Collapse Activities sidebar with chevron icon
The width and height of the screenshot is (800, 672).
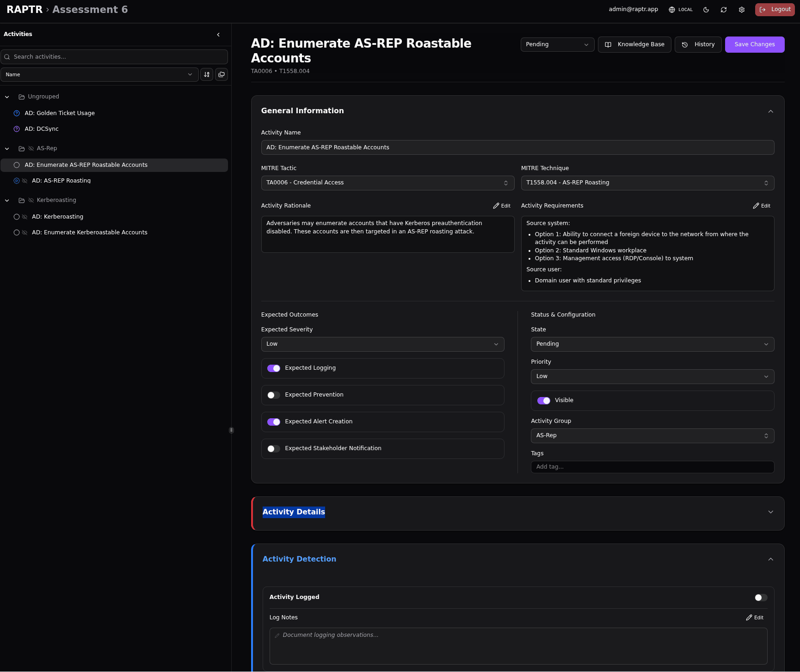tap(218, 35)
